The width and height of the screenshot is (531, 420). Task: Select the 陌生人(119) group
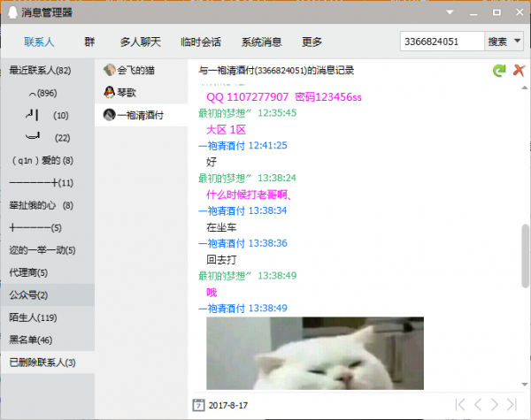tap(48, 317)
